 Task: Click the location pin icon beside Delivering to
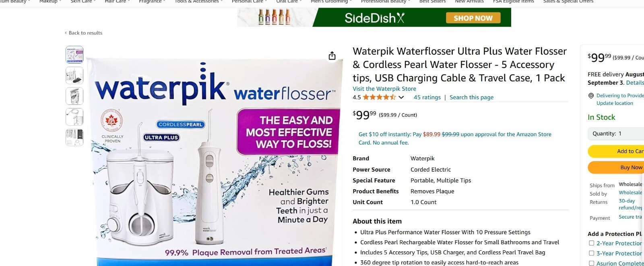[591, 96]
